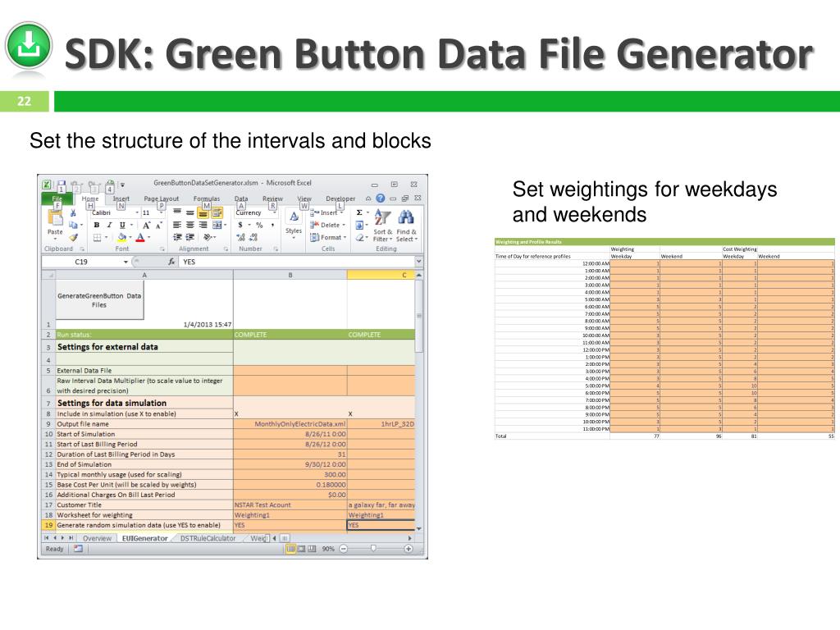Open the Currency number format dropdown
The height and width of the screenshot is (630, 840).
click(x=274, y=212)
